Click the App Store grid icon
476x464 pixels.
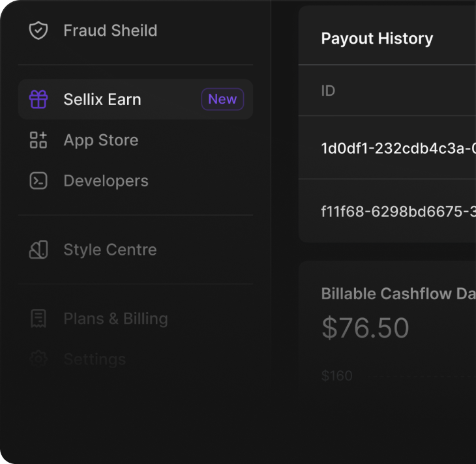coord(38,140)
